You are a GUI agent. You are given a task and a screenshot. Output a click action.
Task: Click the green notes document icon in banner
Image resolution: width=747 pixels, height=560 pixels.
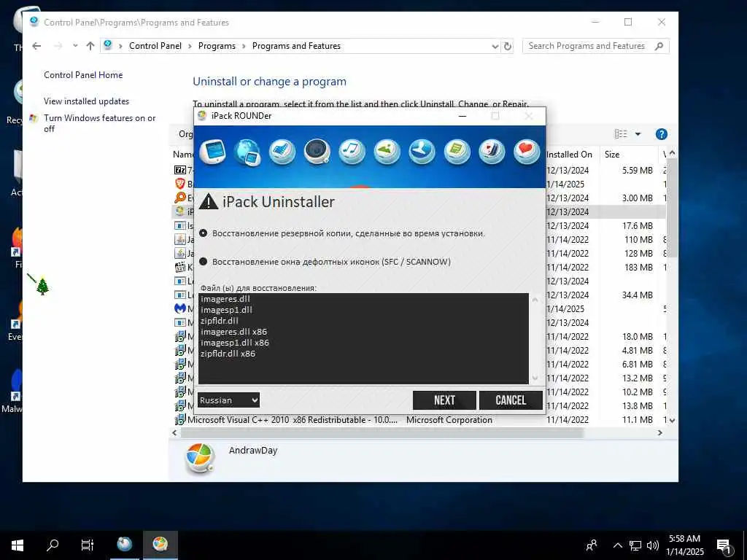pyautogui.click(x=457, y=152)
